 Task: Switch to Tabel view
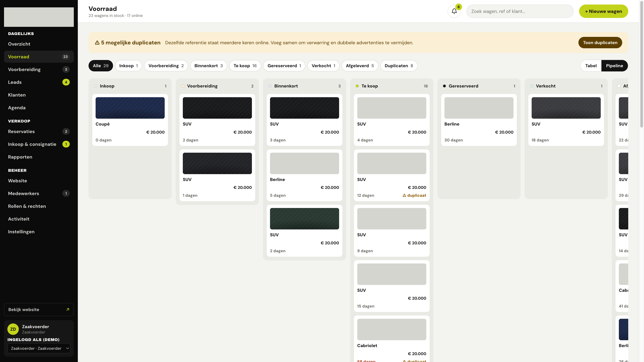(591, 66)
